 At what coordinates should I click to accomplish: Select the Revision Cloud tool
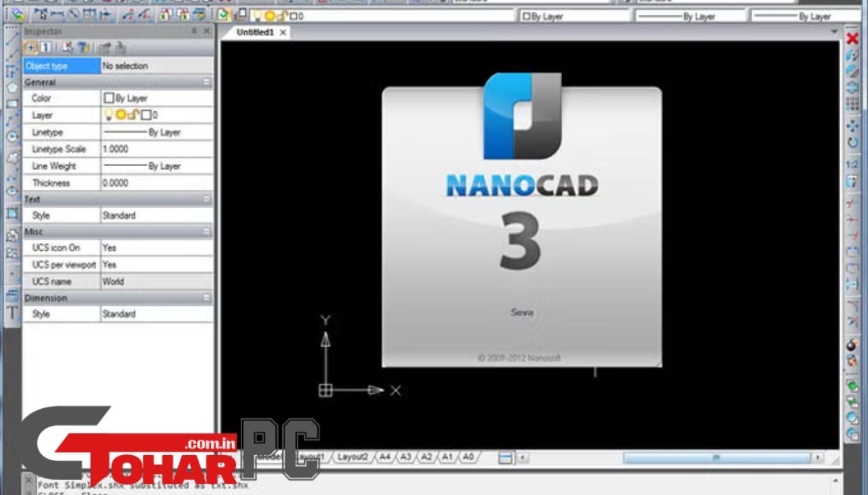(12, 158)
